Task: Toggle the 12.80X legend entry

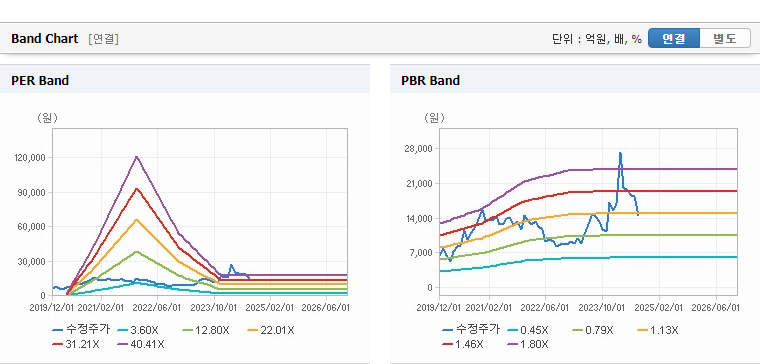Action: 206,330
